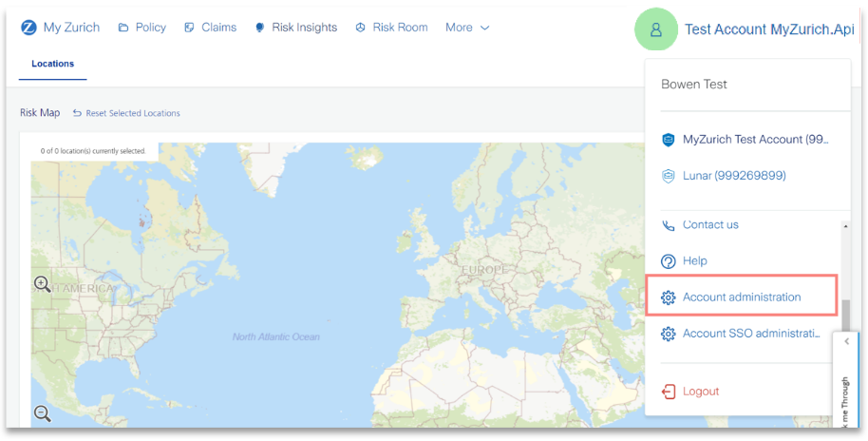Click the Account administration gear icon
Screen dimensions: 868x441
[669, 297]
